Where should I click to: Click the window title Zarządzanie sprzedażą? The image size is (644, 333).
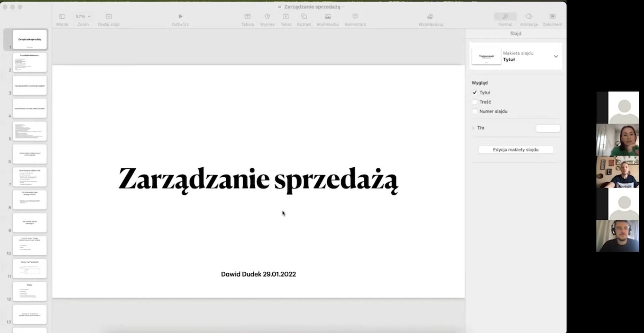tap(312, 7)
